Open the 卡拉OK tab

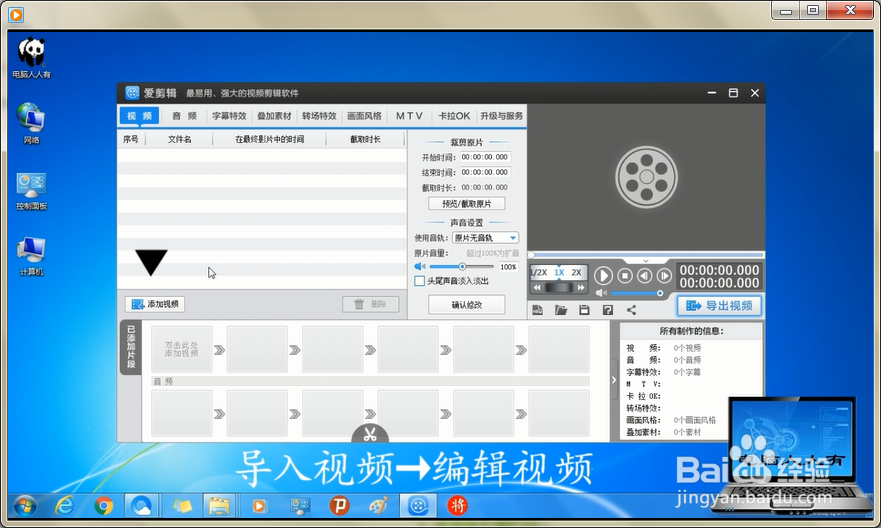click(454, 116)
